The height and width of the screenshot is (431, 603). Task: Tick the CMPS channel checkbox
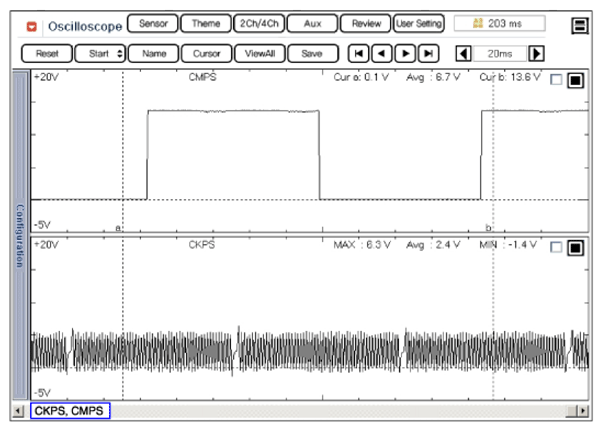pos(556,82)
